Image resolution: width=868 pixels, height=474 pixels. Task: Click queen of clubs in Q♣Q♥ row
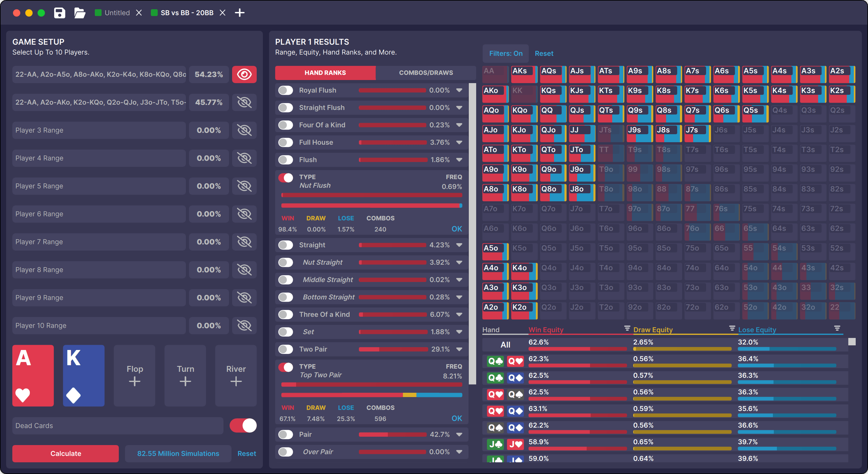coord(495,361)
